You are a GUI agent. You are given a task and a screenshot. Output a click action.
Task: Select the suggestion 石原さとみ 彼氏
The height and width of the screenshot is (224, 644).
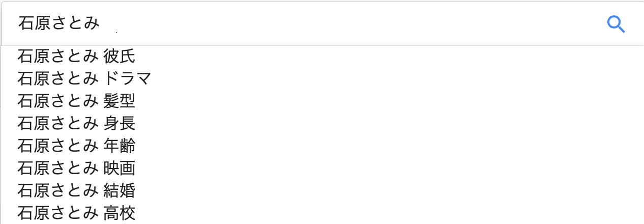[322, 56]
